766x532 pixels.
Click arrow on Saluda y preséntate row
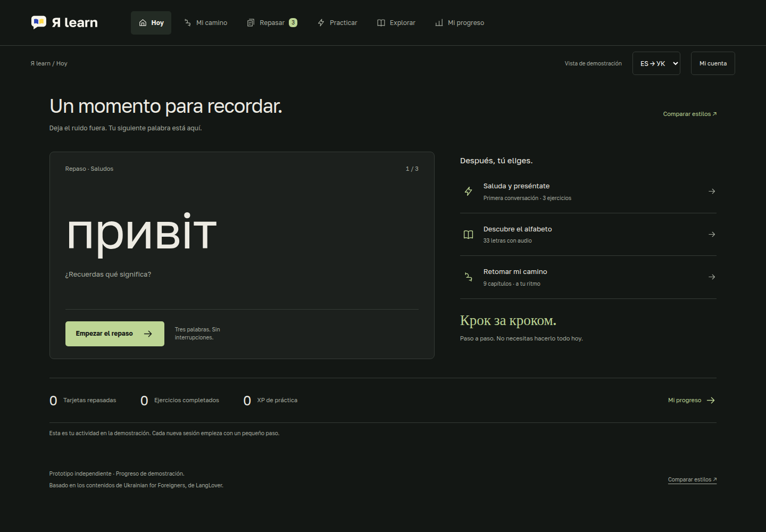pyautogui.click(x=712, y=191)
